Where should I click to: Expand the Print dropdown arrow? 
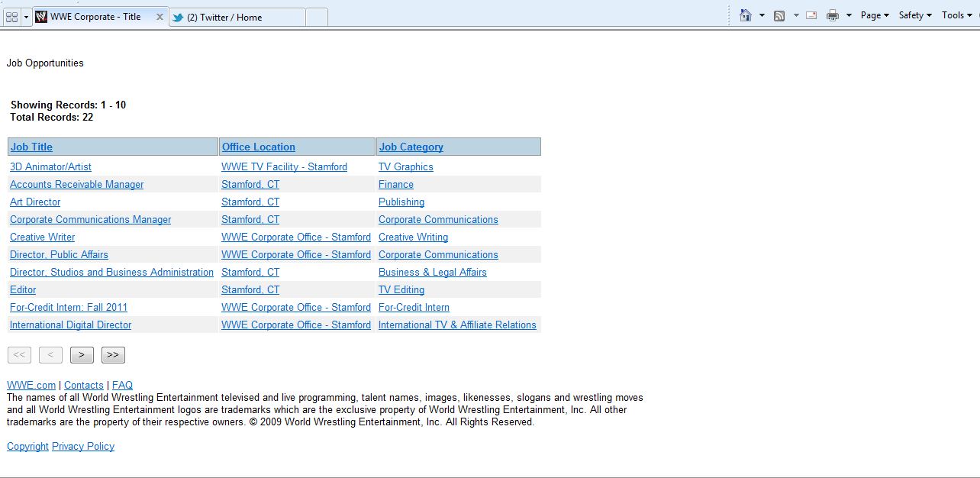[x=849, y=15]
